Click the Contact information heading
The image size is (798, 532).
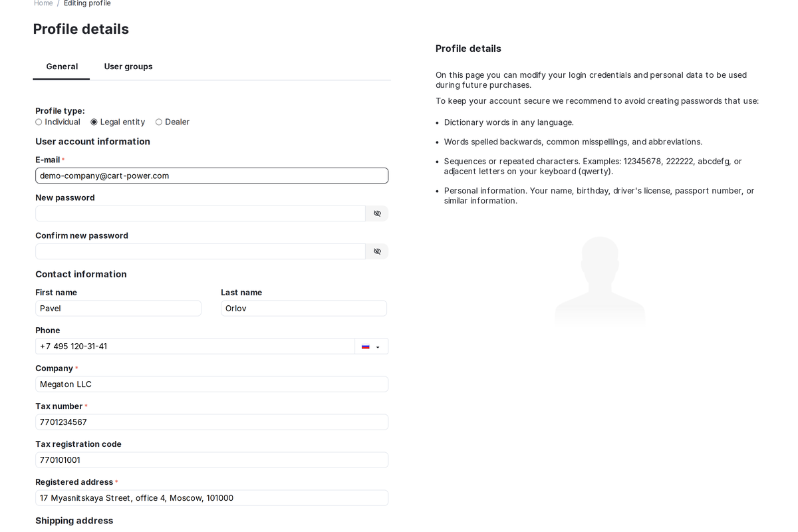[81, 274]
